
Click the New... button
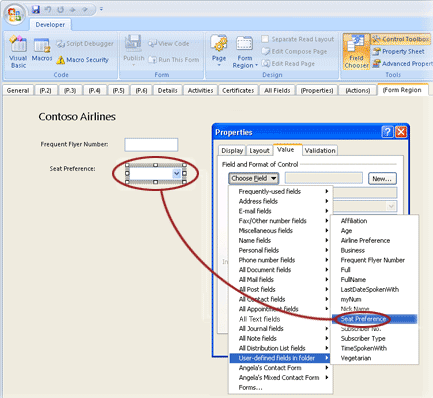[x=382, y=179]
